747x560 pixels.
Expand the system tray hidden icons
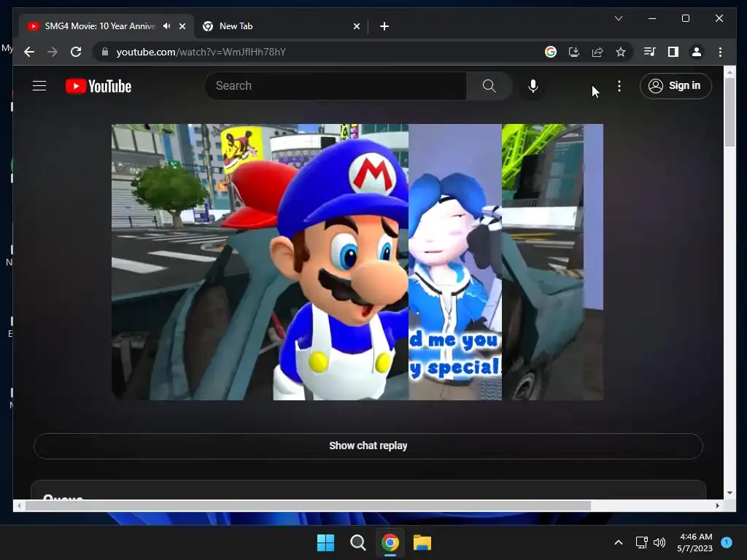click(x=619, y=542)
